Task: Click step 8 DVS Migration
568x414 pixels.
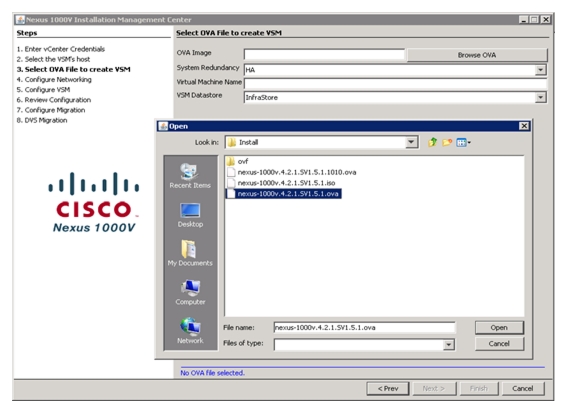Action: 42,120
